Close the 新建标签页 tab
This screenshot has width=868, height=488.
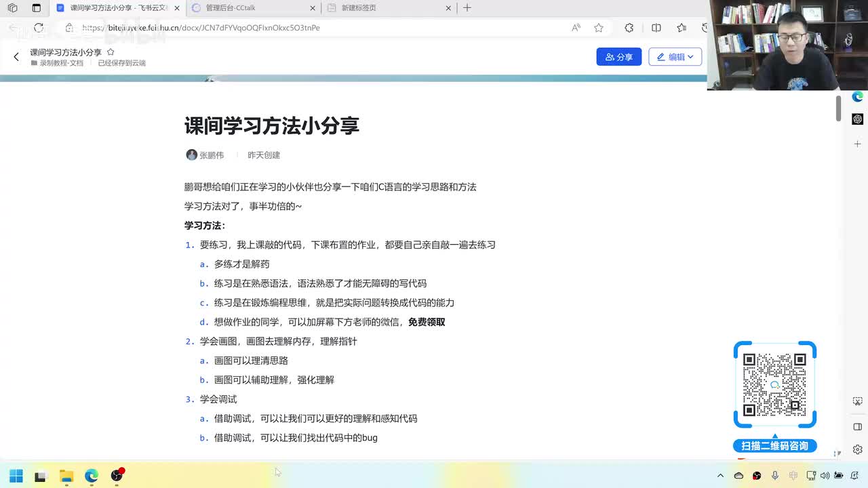[x=448, y=8]
